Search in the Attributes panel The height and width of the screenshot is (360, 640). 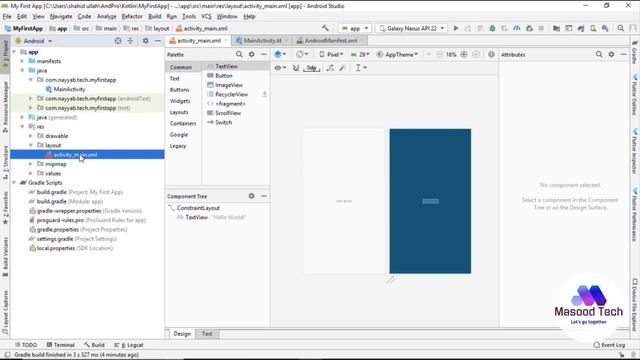pyautogui.click(x=599, y=54)
